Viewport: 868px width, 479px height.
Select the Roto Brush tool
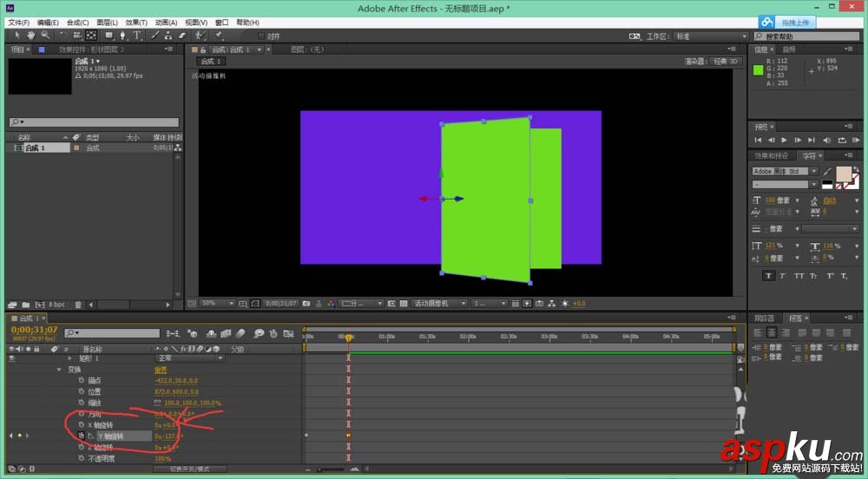tap(201, 36)
